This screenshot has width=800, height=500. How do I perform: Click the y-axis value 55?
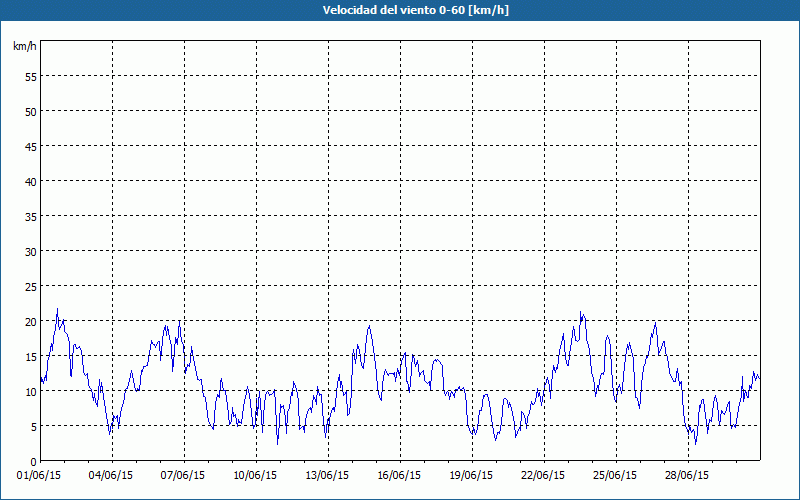point(31,77)
